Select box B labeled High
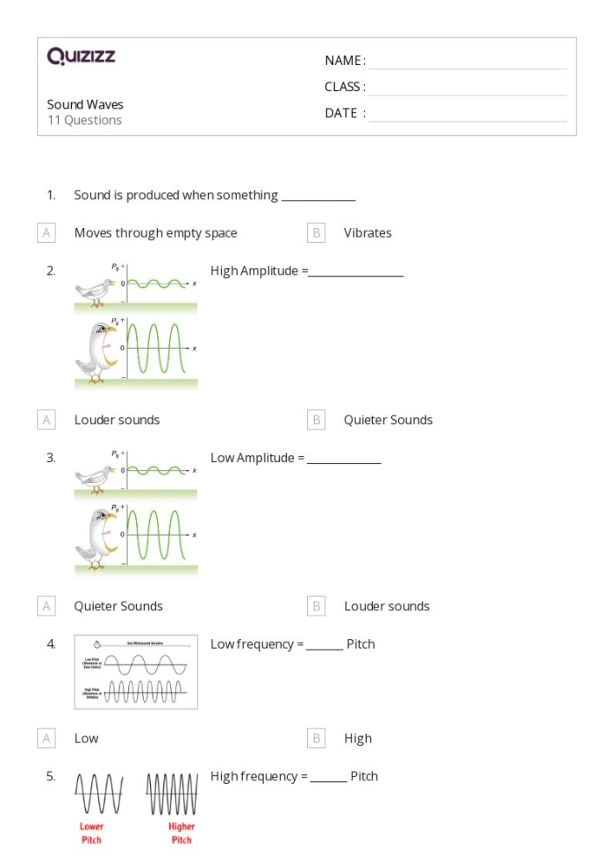 point(317,738)
